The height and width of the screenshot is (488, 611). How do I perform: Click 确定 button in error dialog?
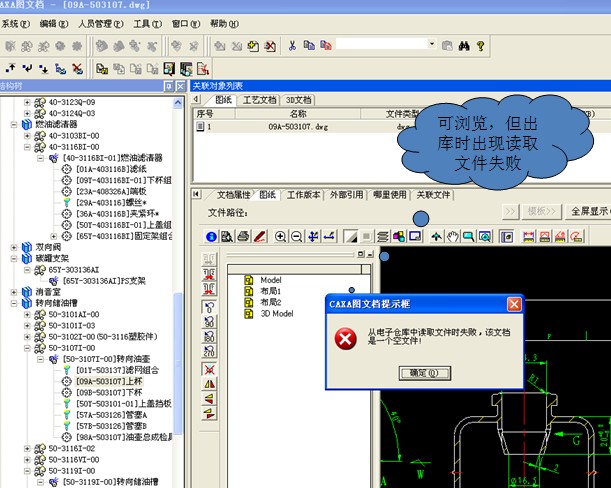point(425,373)
